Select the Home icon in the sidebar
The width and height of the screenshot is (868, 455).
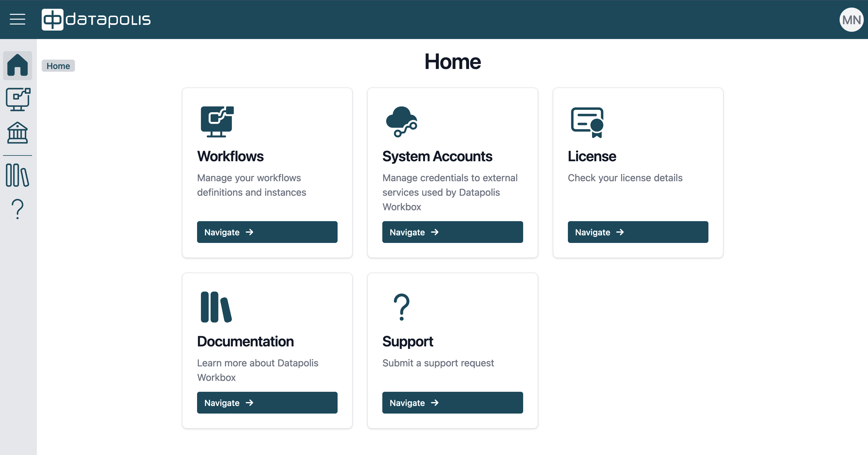tap(18, 65)
